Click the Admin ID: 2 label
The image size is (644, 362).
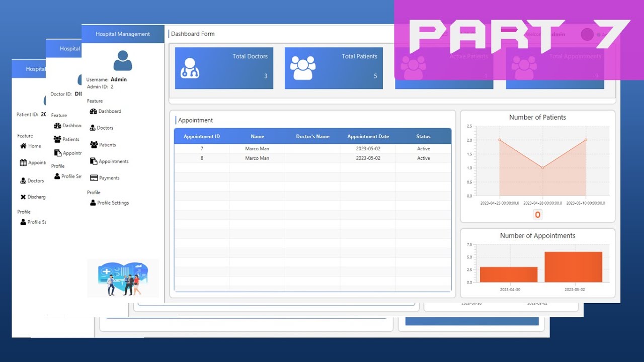tap(101, 87)
